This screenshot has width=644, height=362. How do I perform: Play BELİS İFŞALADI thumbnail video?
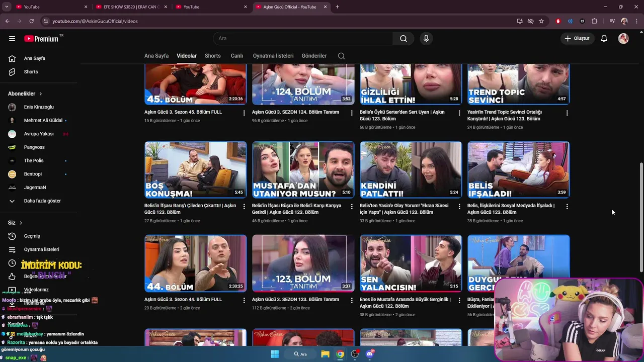(x=519, y=170)
